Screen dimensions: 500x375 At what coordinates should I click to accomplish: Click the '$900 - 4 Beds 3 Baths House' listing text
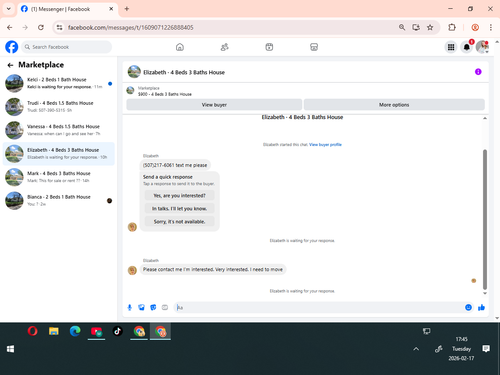pos(165,94)
